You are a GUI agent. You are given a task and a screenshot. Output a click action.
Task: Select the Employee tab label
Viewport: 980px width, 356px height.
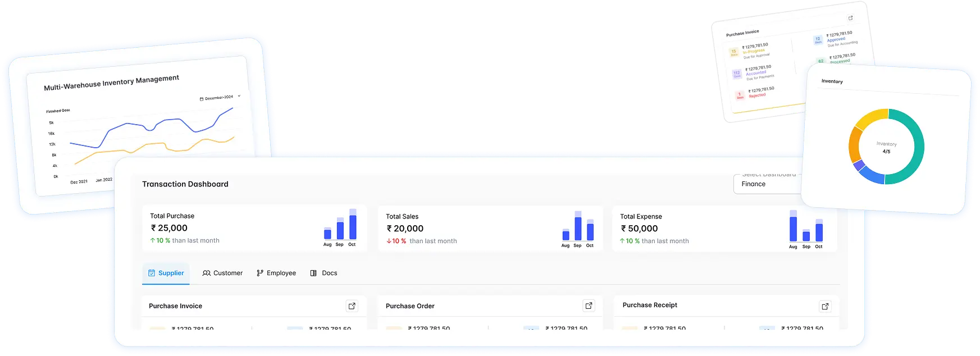(x=281, y=273)
